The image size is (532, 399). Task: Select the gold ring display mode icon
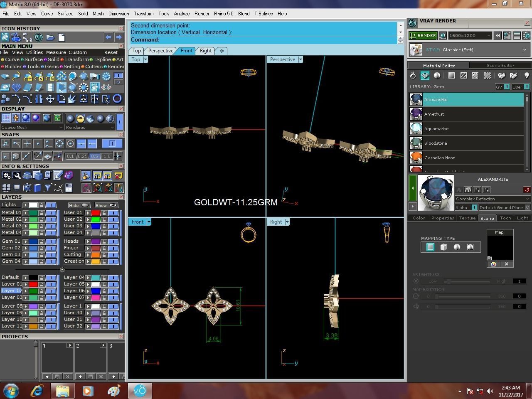click(x=80, y=118)
